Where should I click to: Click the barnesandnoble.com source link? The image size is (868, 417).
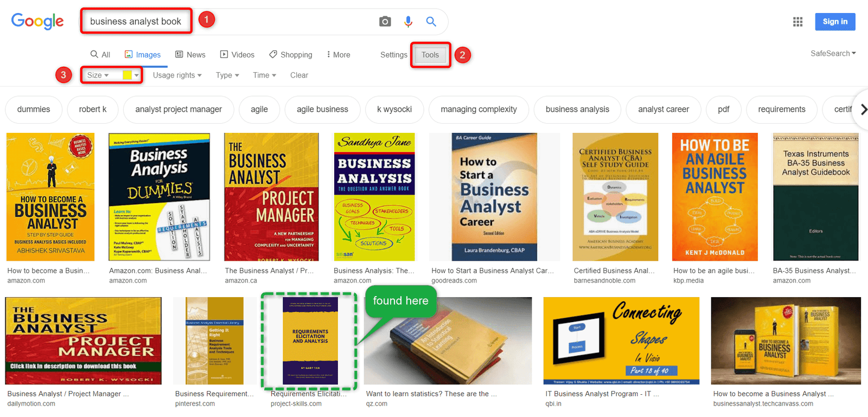coord(604,281)
